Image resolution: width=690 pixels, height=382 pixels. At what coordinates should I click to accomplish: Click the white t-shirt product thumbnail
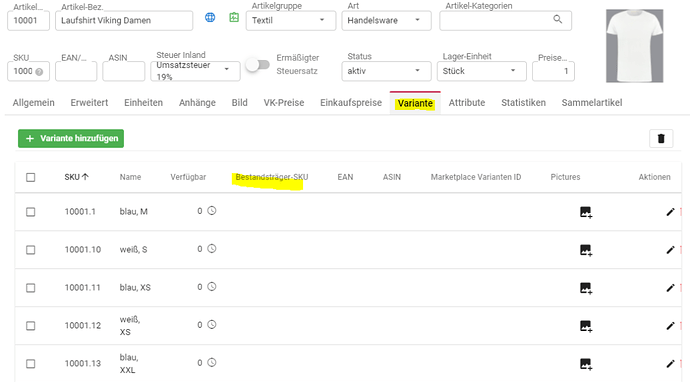(x=635, y=46)
